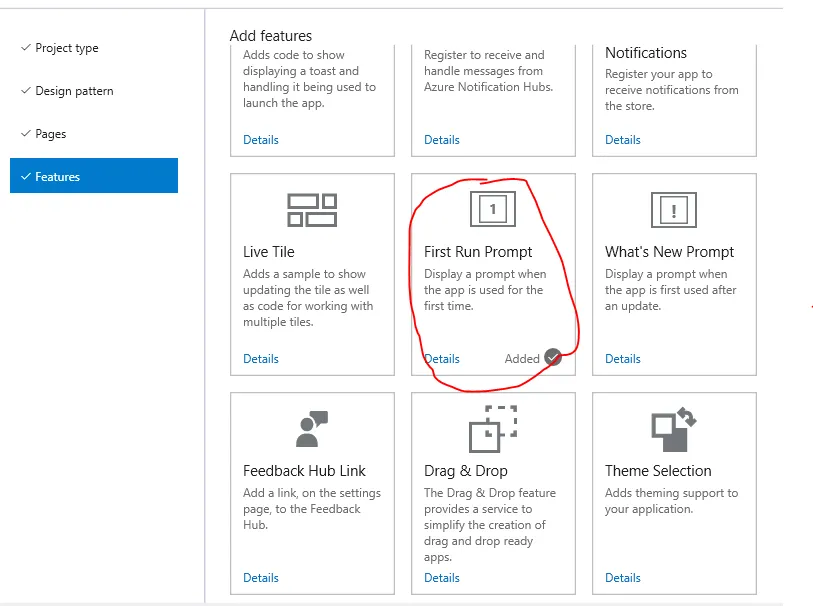Screen dimensions: 813x606
Task: Click the Drag & Drop squares icon
Action: click(x=493, y=429)
